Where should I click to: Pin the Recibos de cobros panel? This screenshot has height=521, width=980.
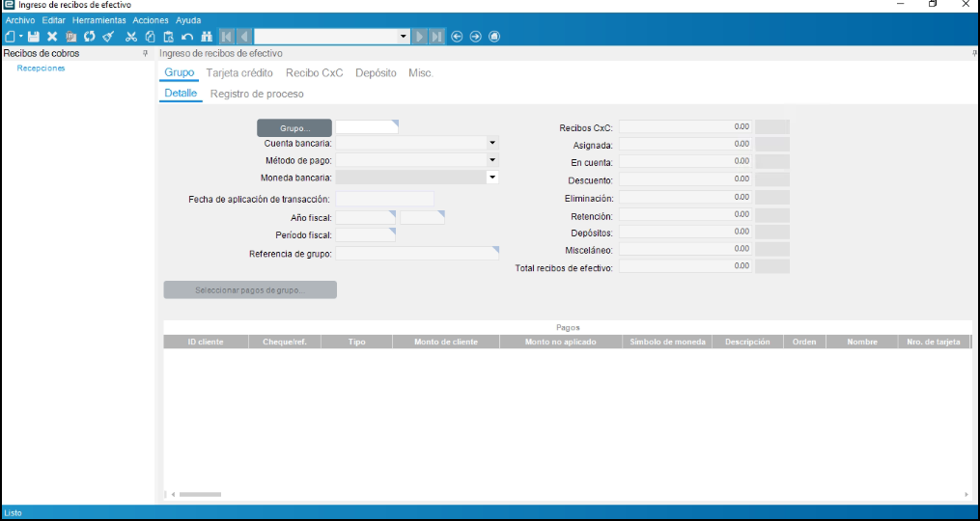coord(146,54)
